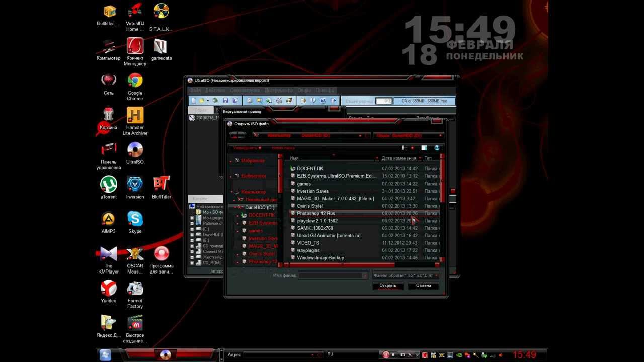Open the Действия menu in UltraISO
This screenshot has width=644, height=362.
coord(215,90)
